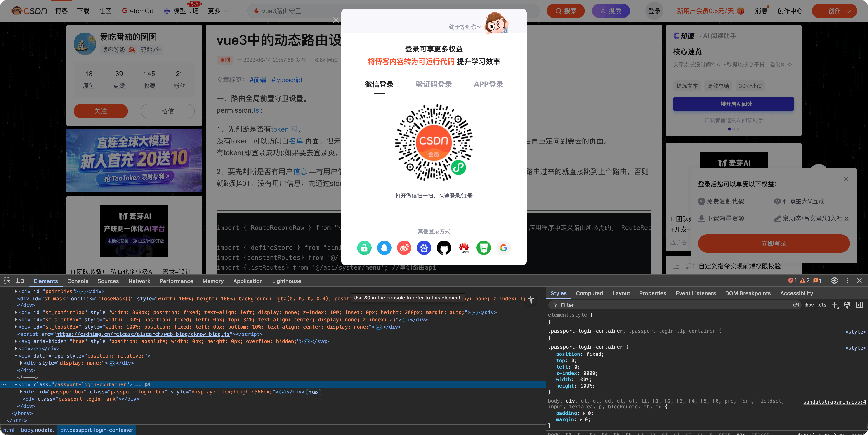Expand the pointDivs div node
This screenshot has width=868, height=435.
click(x=16, y=291)
